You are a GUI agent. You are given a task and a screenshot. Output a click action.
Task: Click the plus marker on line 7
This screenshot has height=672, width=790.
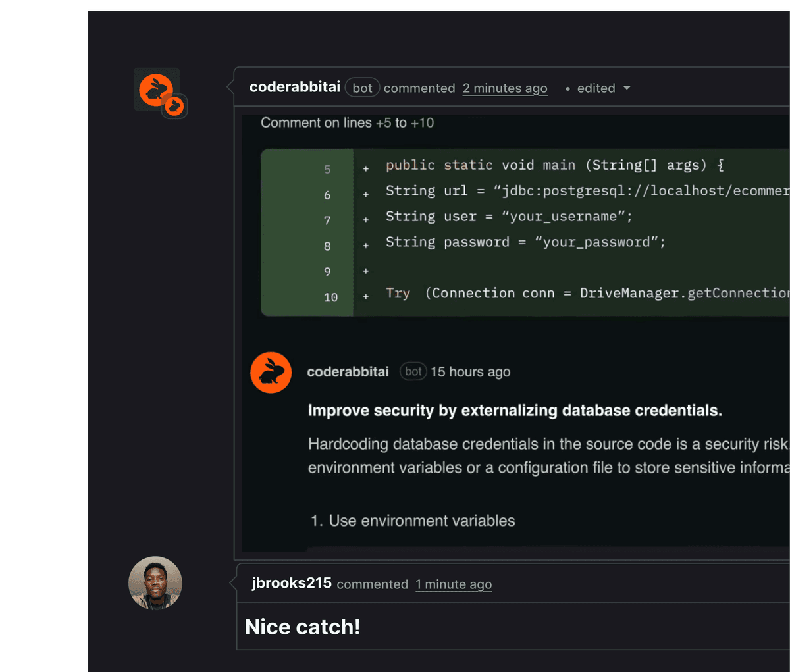366,220
